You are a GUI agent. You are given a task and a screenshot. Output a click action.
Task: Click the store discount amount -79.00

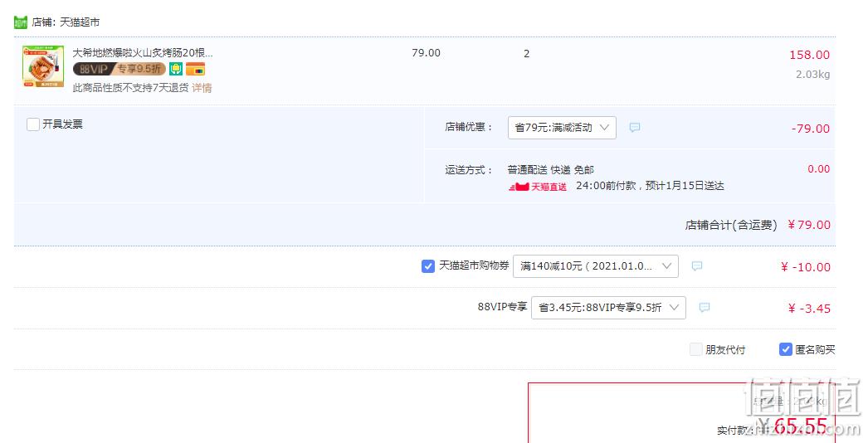tap(811, 129)
